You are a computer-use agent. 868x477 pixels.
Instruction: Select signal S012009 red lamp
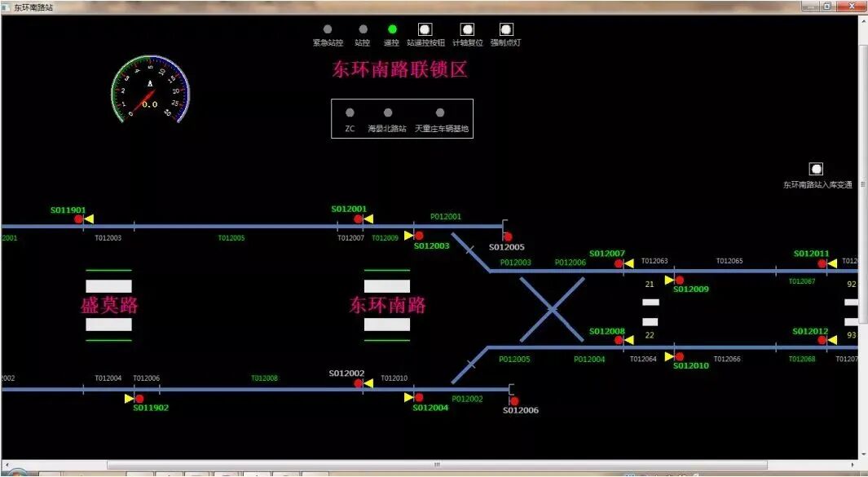pos(679,280)
